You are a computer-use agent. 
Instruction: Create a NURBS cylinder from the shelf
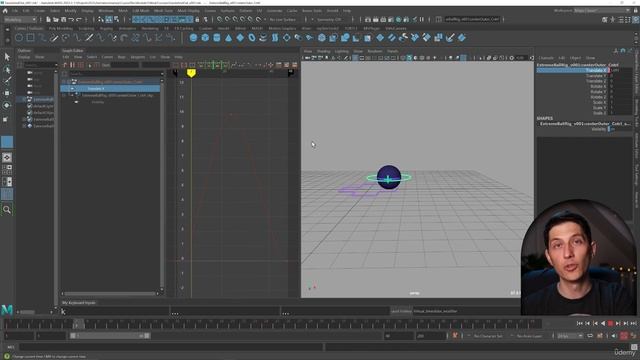217,38
